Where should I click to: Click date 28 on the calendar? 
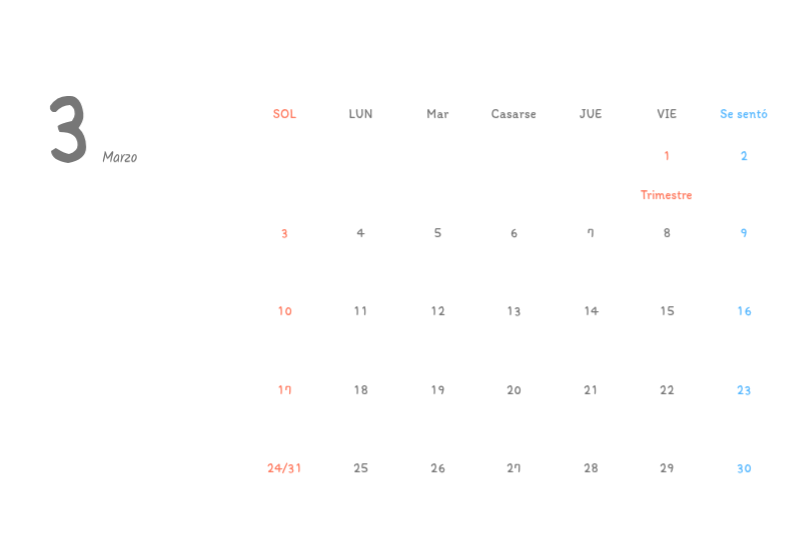tap(591, 468)
